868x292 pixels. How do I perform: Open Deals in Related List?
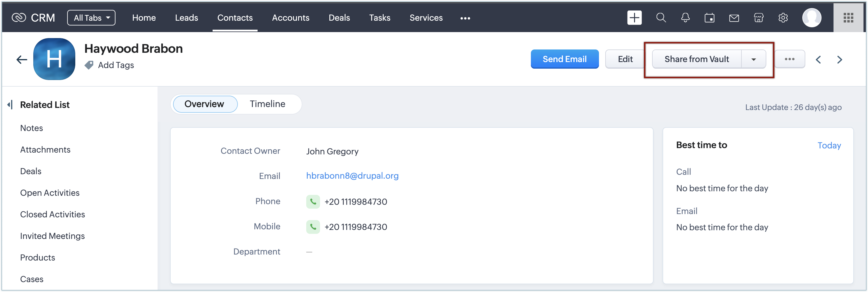31,171
